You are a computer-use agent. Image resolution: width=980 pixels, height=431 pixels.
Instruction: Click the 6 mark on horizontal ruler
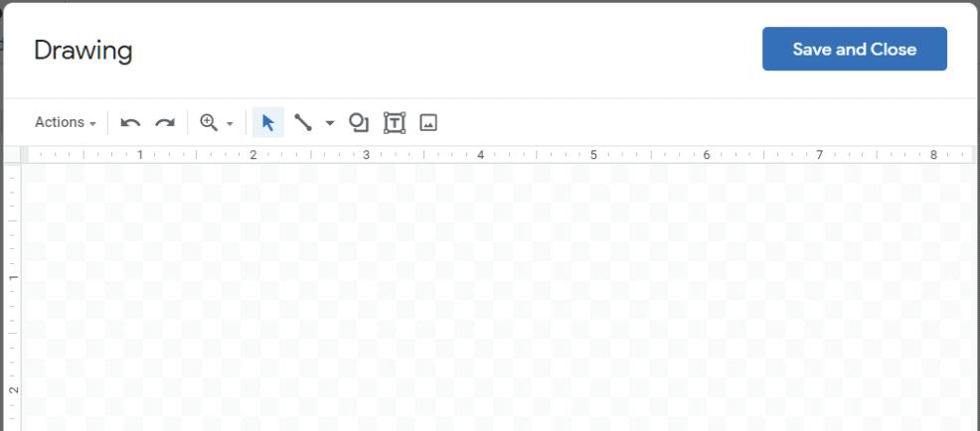click(707, 154)
